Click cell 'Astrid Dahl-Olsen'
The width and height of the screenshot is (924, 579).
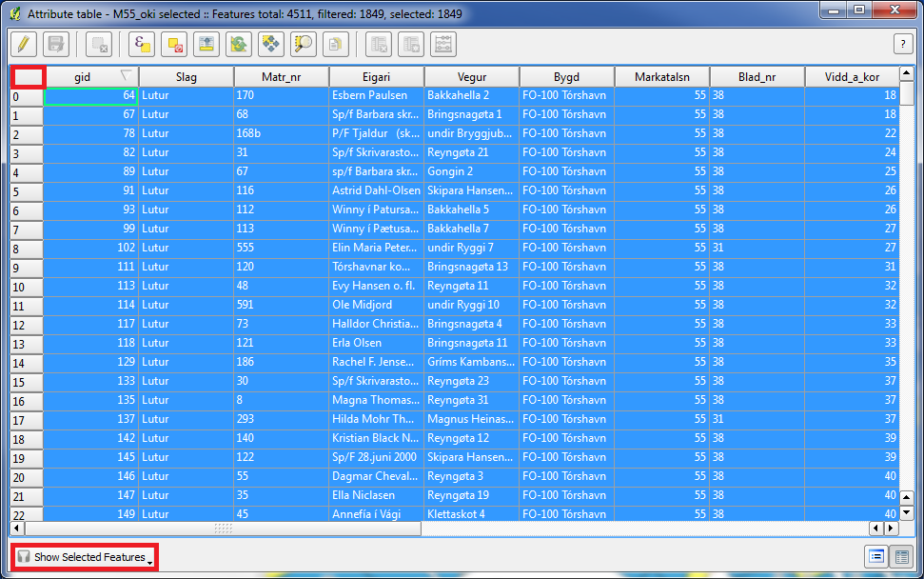pos(376,190)
